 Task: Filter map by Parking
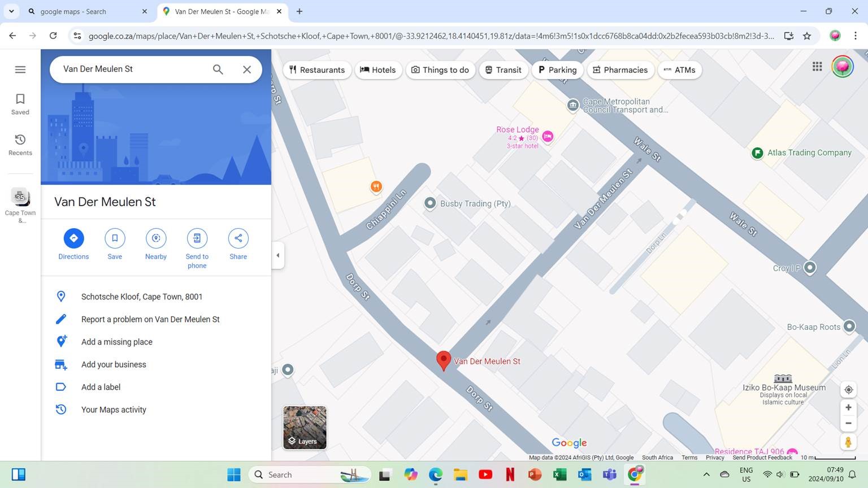pos(557,70)
